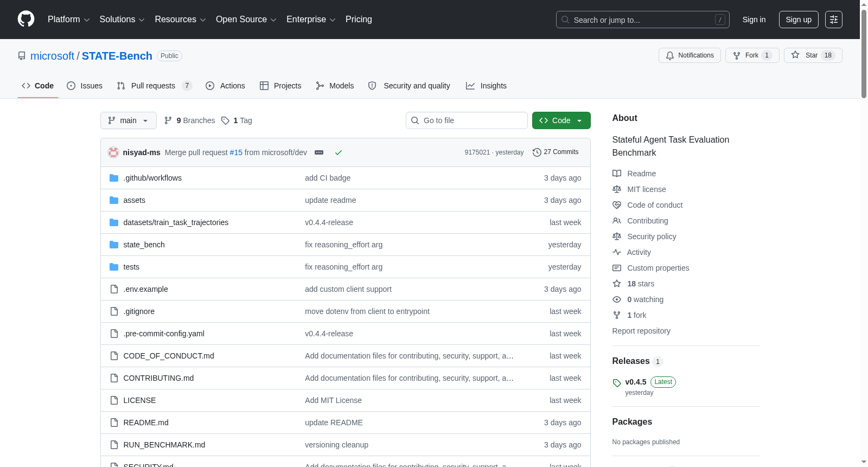
Task: Open the .pre-commit-config.yaml file
Action: [x=164, y=334]
